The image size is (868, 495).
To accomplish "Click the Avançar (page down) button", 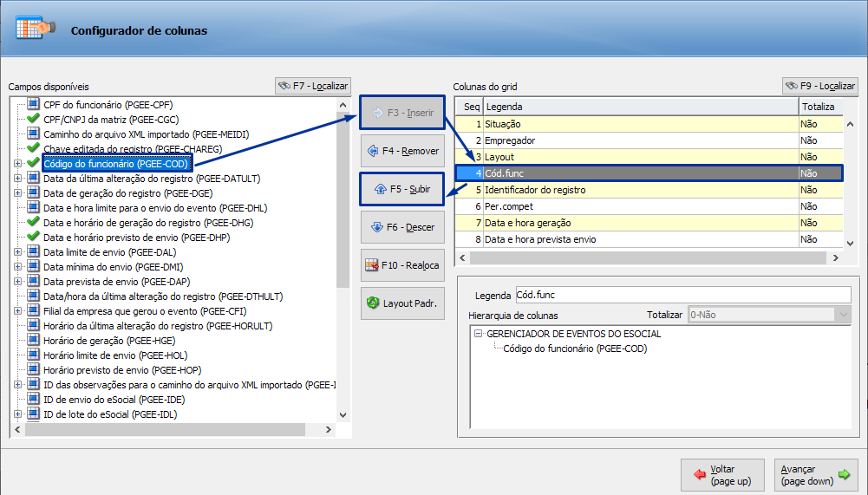I will pos(816,475).
